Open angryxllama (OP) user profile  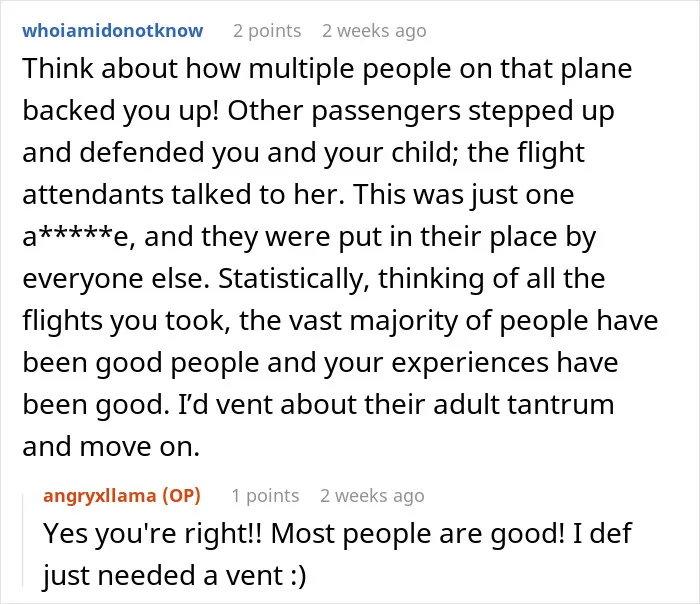click(x=122, y=496)
